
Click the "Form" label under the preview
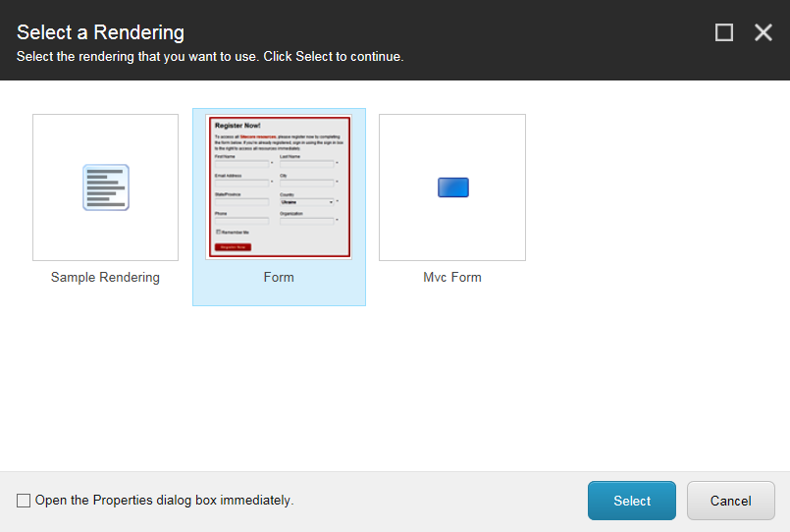279,278
